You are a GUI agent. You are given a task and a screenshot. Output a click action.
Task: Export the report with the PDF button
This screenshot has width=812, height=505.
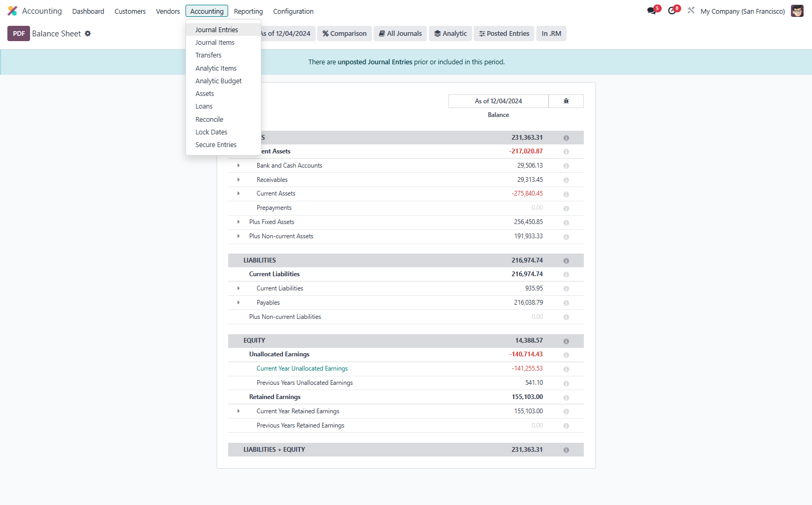click(18, 33)
